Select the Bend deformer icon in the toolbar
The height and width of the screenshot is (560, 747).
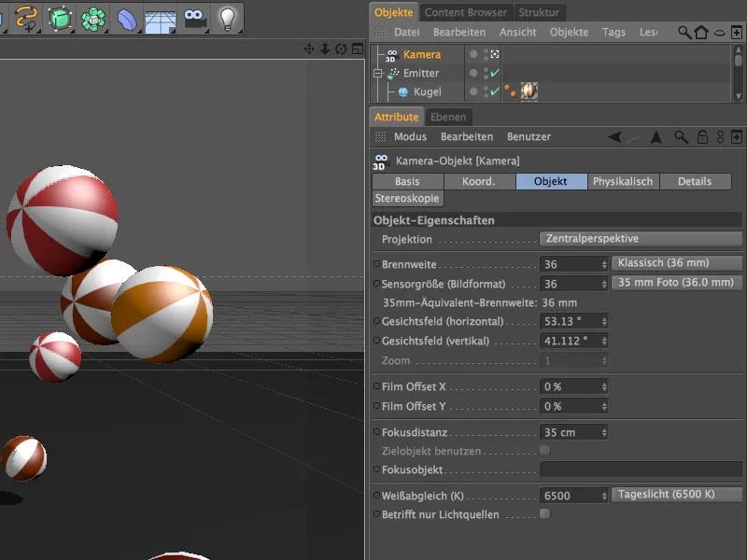tap(126, 17)
